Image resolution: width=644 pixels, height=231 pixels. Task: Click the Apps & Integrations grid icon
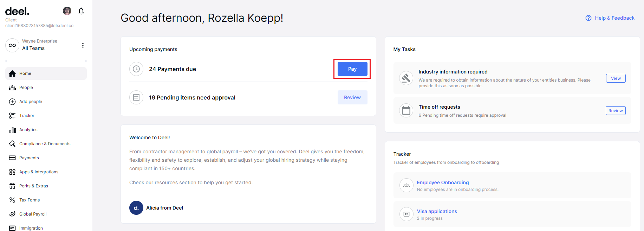[12, 172]
